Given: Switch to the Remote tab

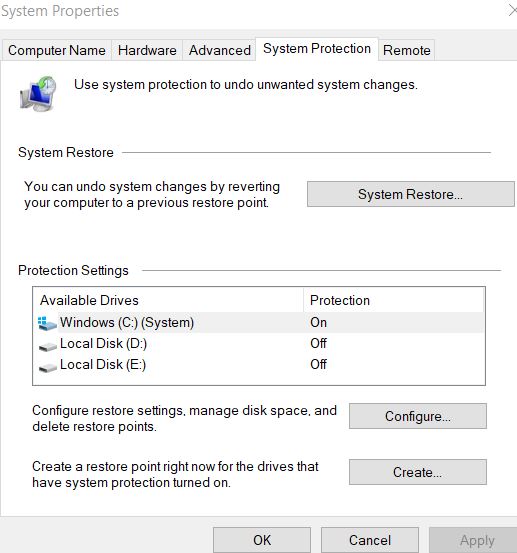Looking at the screenshot, I should tap(407, 50).
